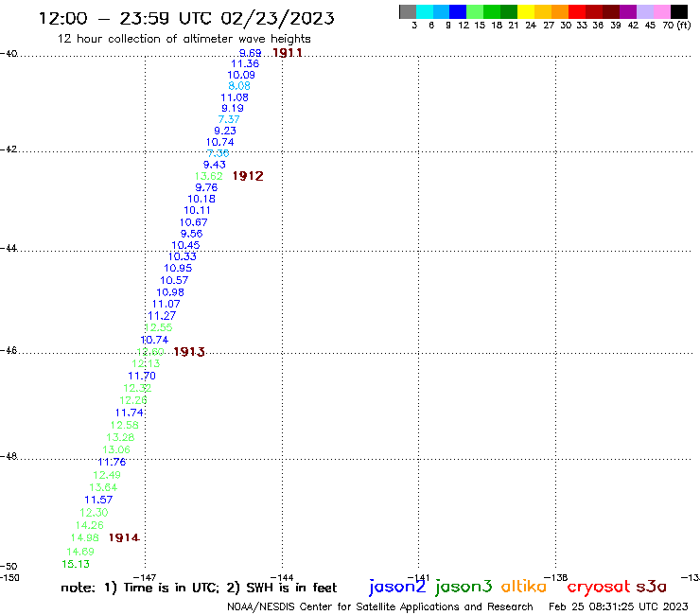The width and height of the screenshot is (700, 615).
Task: Click the wave height value 11.07
Action: point(166,304)
